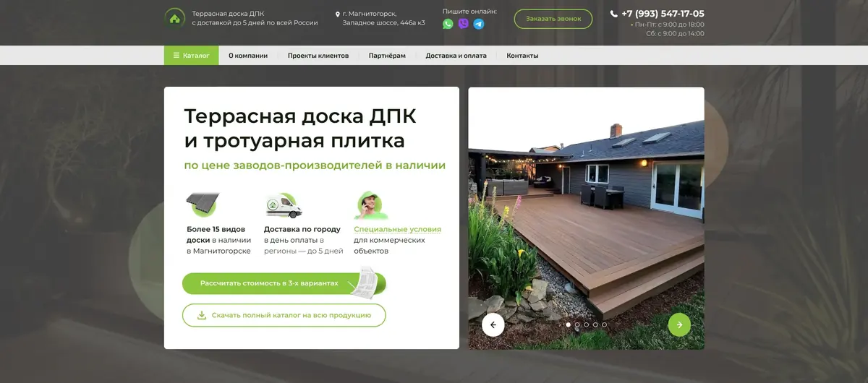Go to Проекты клиентов
The height and width of the screenshot is (383, 868).
318,56
